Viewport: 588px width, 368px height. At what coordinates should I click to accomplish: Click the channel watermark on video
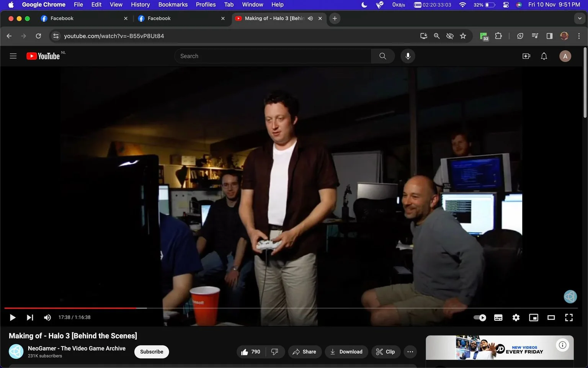point(570,296)
